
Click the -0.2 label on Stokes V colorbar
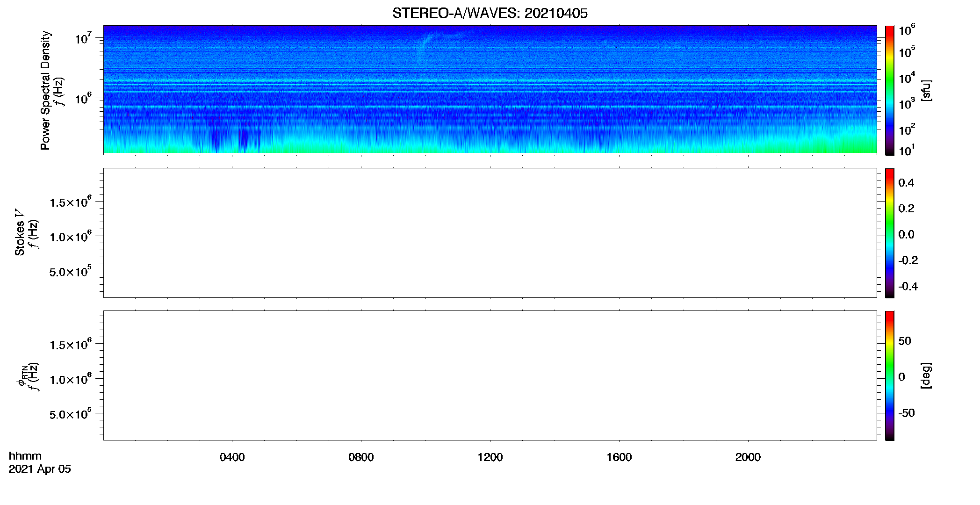coord(908,260)
